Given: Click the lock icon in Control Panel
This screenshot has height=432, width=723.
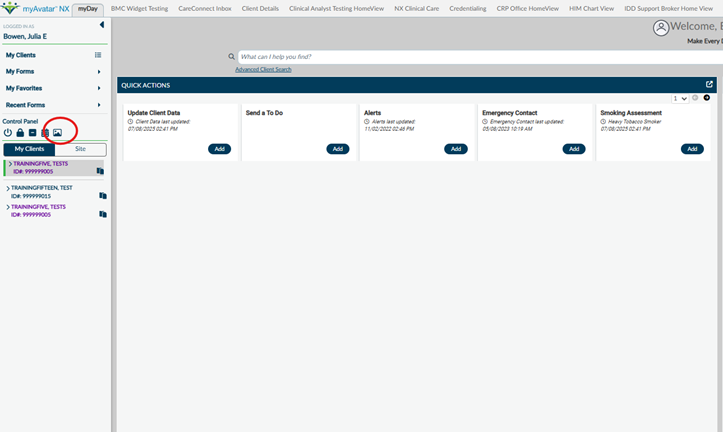Looking at the screenshot, I should point(20,132).
